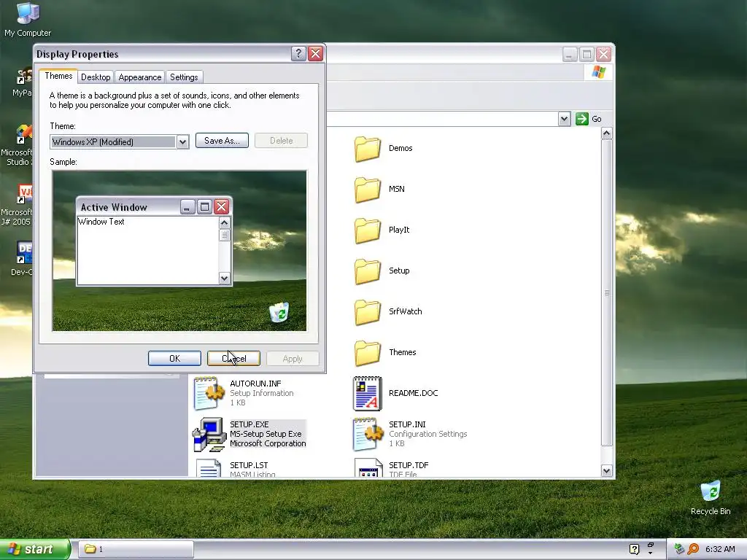Click the taskbar button labeled 1
This screenshot has width=747, height=560.
point(136,549)
